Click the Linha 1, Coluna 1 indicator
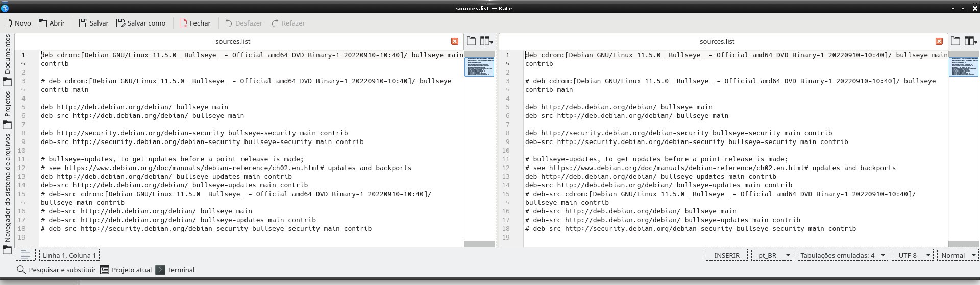 point(69,255)
